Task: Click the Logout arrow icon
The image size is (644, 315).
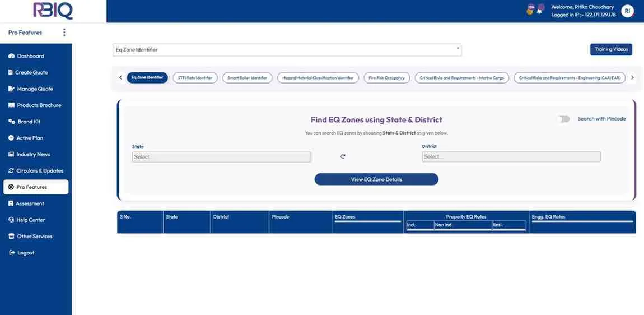Action: coord(12,252)
